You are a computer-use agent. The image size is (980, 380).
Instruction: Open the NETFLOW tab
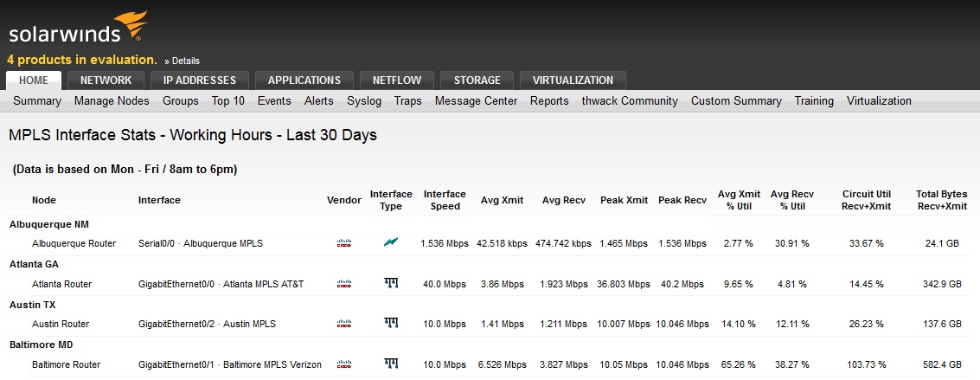coord(397,80)
